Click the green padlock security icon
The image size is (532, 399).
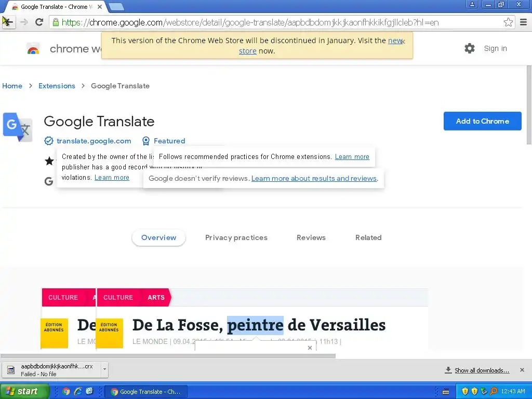click(56, 22)
